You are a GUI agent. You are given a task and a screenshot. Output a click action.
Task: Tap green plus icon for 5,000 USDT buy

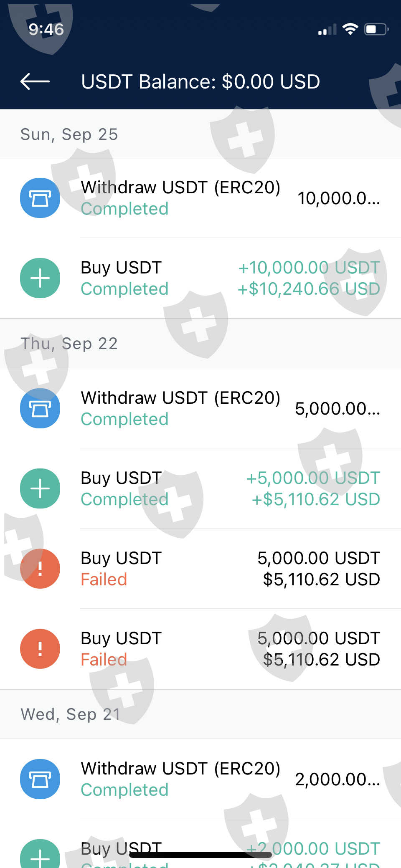coord(40,488)
